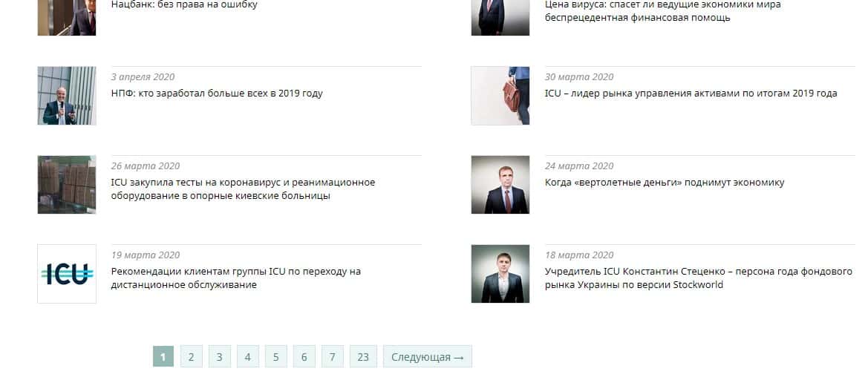Open thumbnail with man holding brown briefcase
The image size is (868, 383).
pyautogui.click(x=500, y=96)
